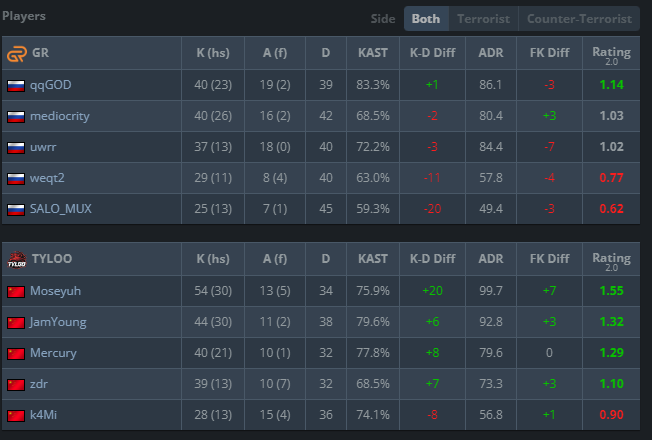Click the flag icon beside Moseyuh
This screenshot has height=440, width=652.
[16, 291]
